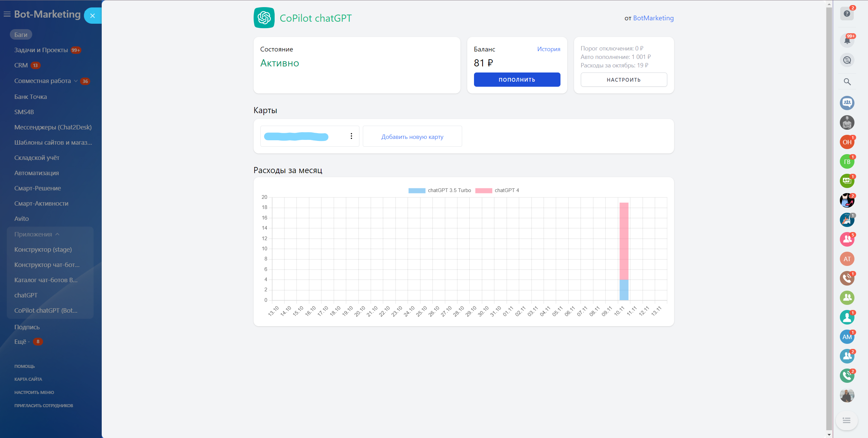Open Задачи и Проекты menu item

41,50
